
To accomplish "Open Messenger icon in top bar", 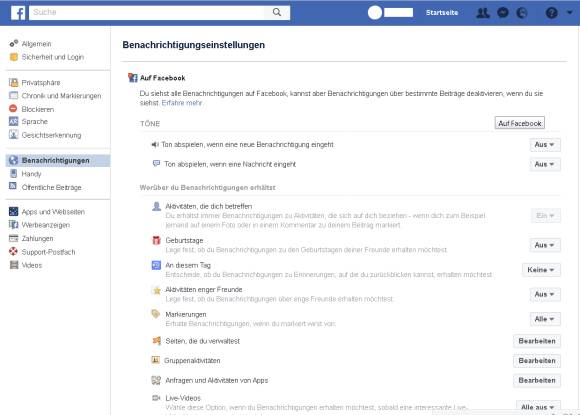I will pyautogui.click(x=503, y=13).
